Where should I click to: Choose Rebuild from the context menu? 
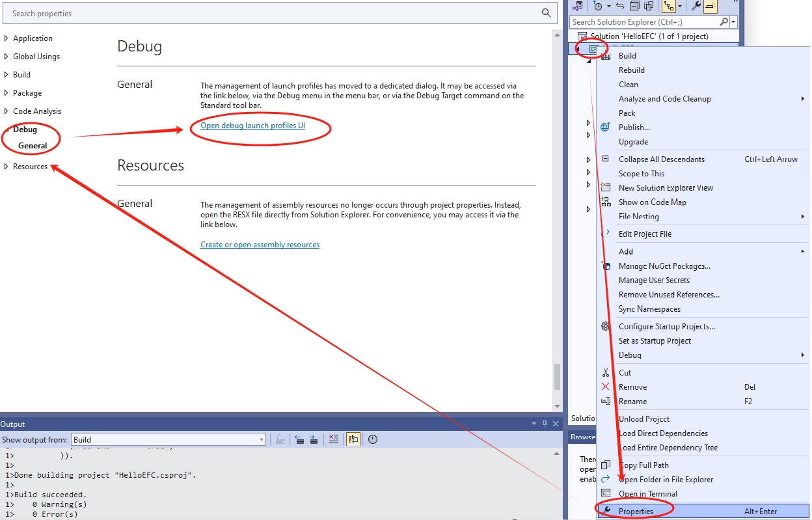point(631,70)
